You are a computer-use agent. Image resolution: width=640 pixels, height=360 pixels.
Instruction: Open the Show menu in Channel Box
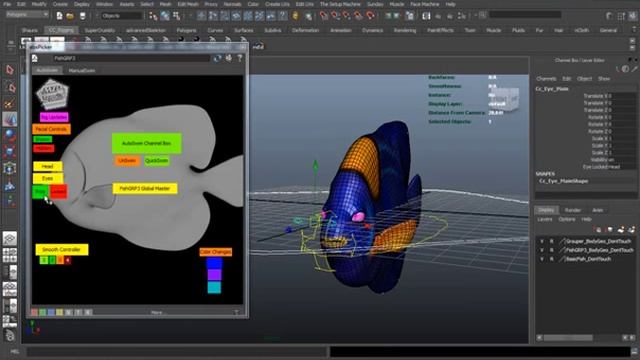tap(604, 78)
